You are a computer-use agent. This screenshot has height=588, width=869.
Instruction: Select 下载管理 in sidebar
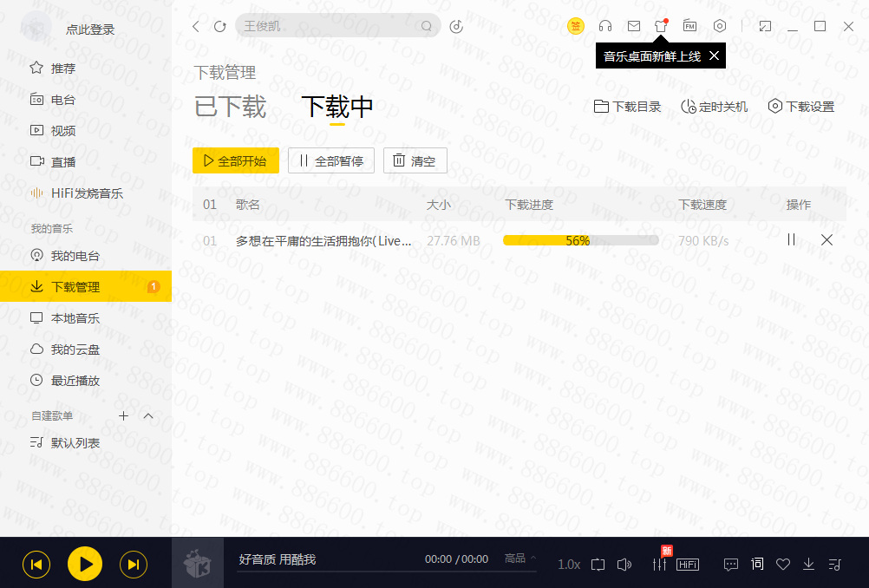tap(86, 286)
